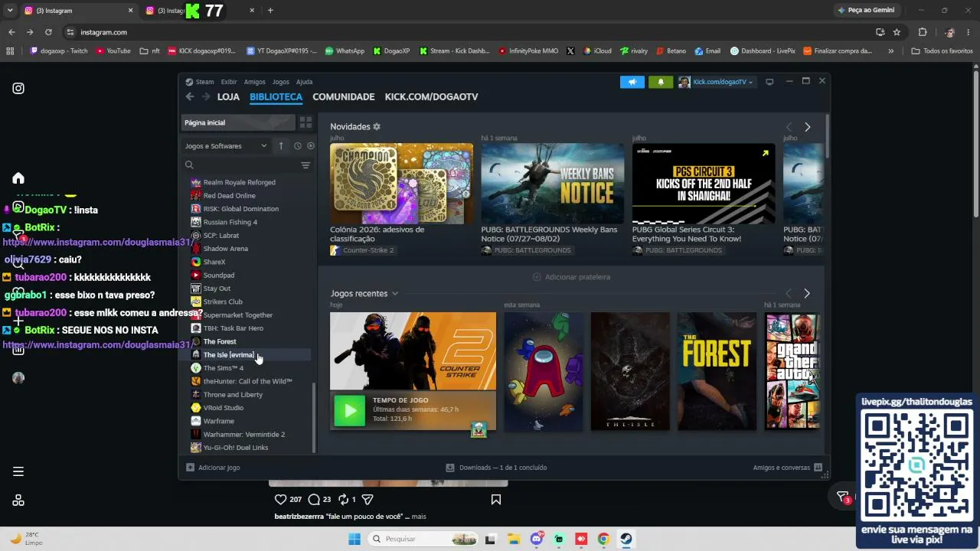Open new Chrome tab with plus button
The width and height of the screenshot is (980, 551).
pos(270,10)
